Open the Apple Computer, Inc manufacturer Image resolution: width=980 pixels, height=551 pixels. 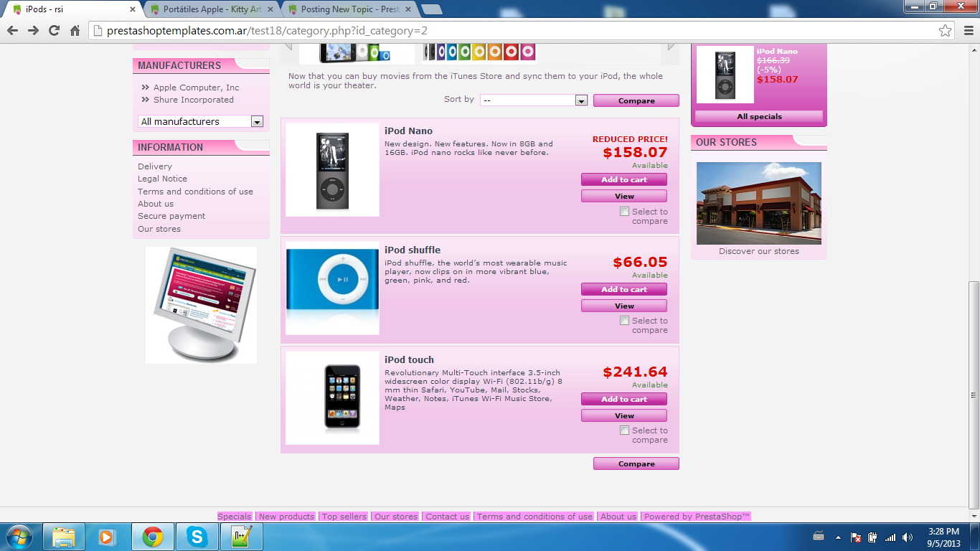(x=196, y=88)
